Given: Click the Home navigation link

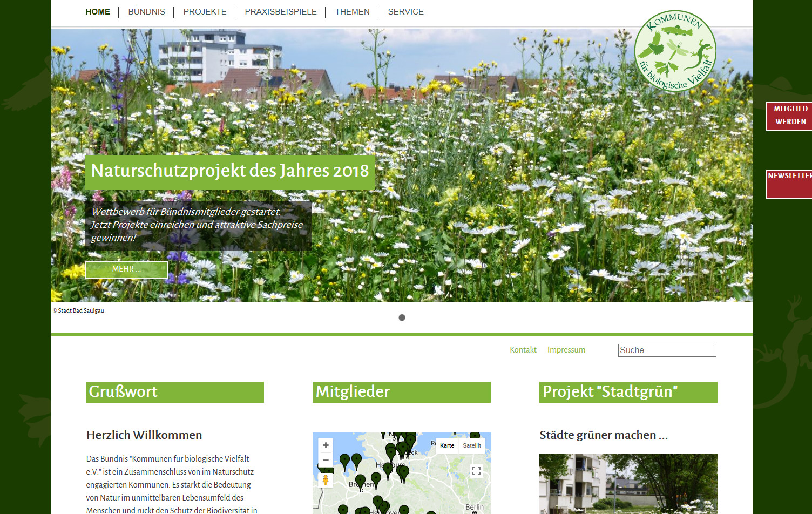Looking at the screenshot, I should [98, 12].
